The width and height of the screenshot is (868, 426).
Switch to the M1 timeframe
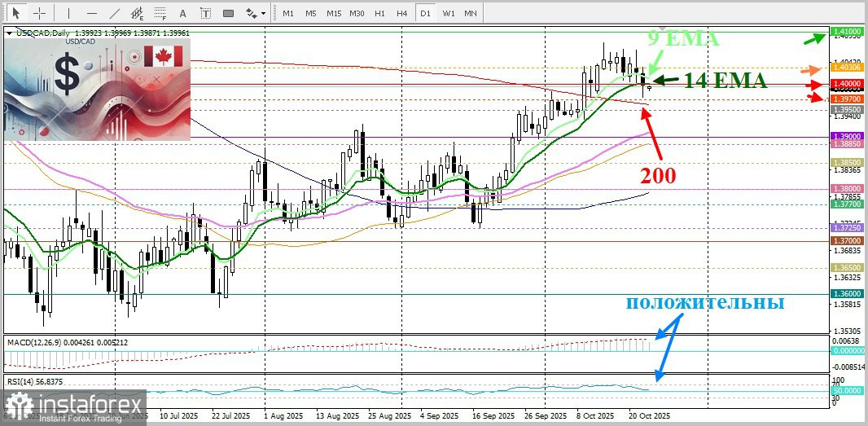[x=288, y=13]
